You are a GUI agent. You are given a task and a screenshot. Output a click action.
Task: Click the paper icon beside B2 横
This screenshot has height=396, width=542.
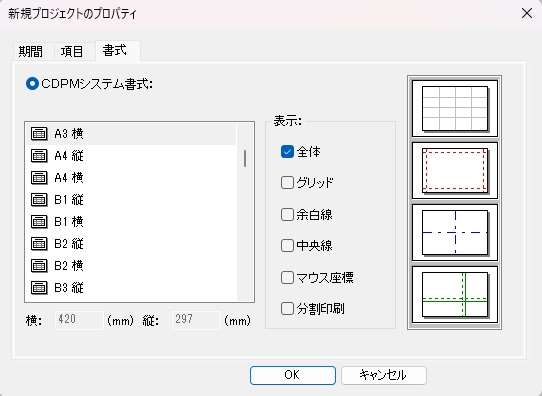pos(39,266)
